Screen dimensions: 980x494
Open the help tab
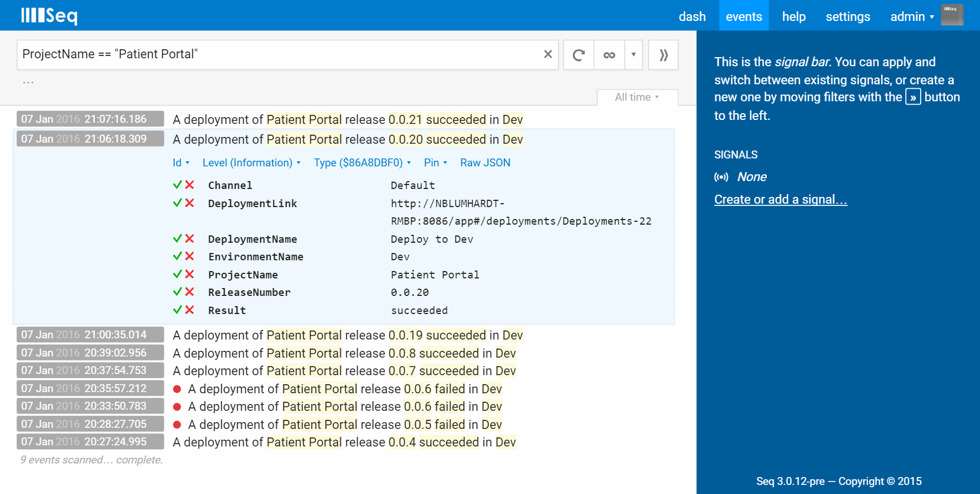pyautogui.click(x=793, y=16)
